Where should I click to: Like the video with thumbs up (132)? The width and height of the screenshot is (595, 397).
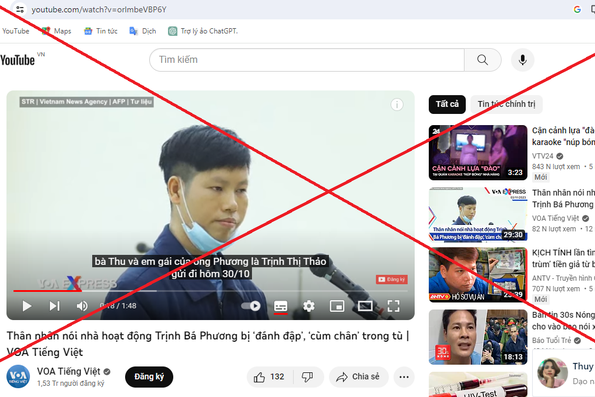pyautogui.click(x=269, y=377)
